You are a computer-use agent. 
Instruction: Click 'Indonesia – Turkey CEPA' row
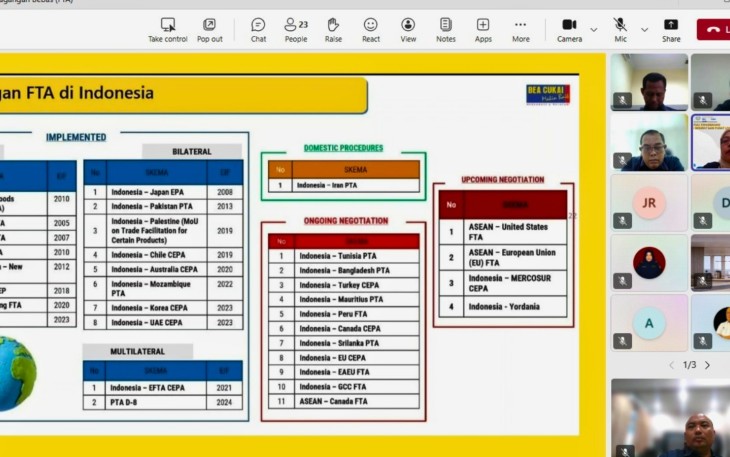coord(344,285)
